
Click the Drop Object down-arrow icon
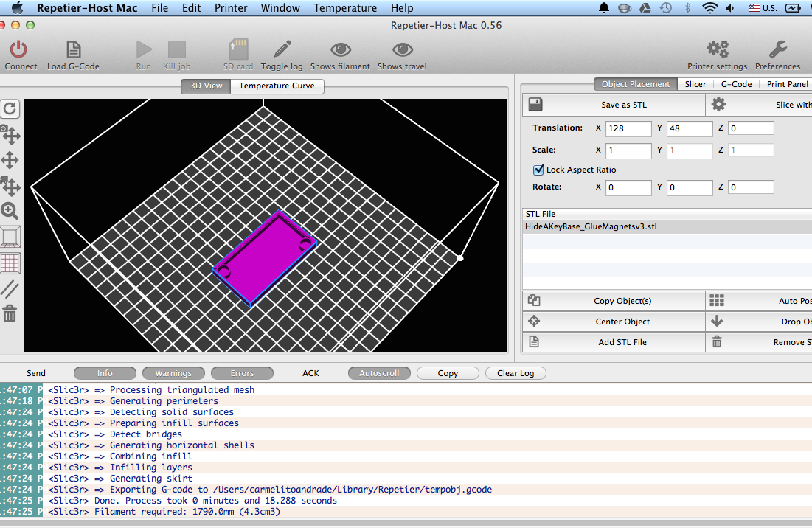pyautogui.click(x=717, y=321)
